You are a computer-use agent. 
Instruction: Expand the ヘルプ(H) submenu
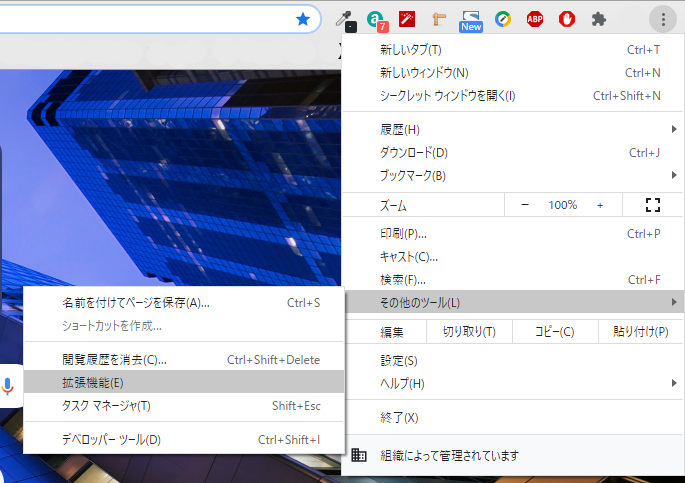coord(513,383)
